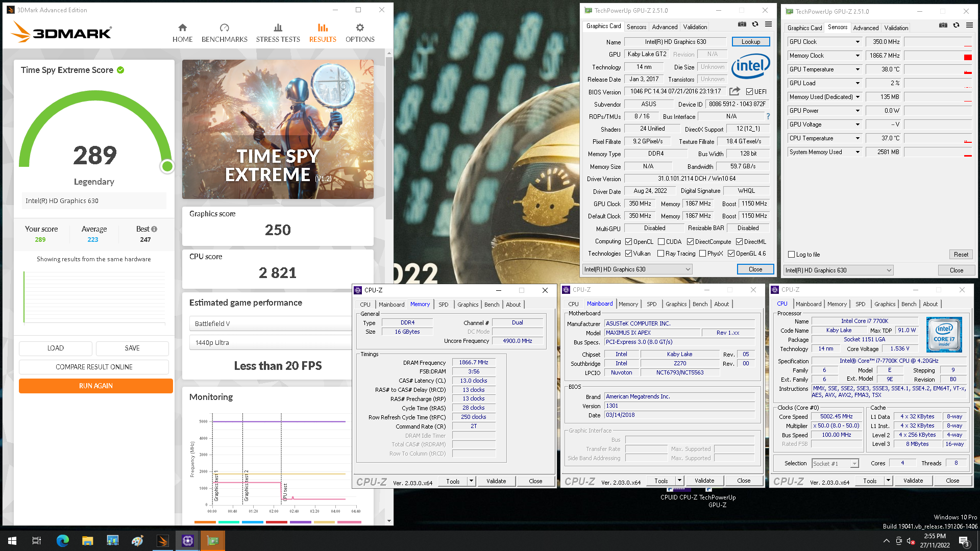980x551 pixels.
Task: Open the Tools dropdown arrow in CPU-Z Memory window
Action: tap(471, 481)
